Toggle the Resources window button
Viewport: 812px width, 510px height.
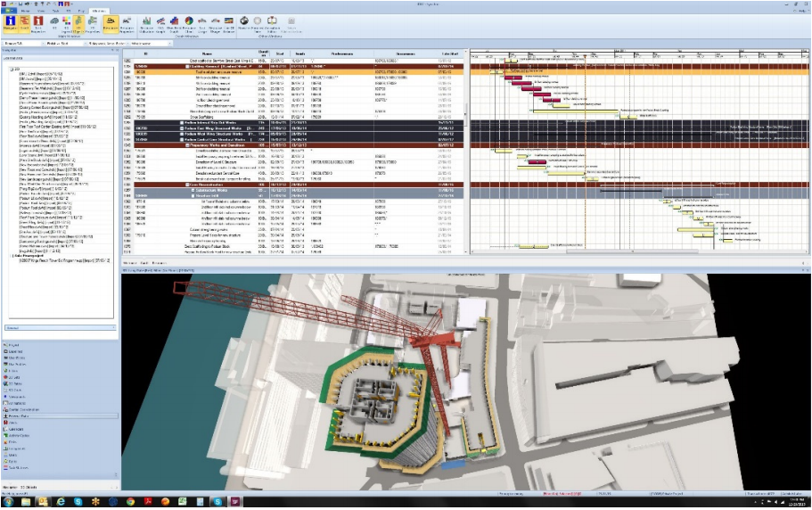point(110,21)
